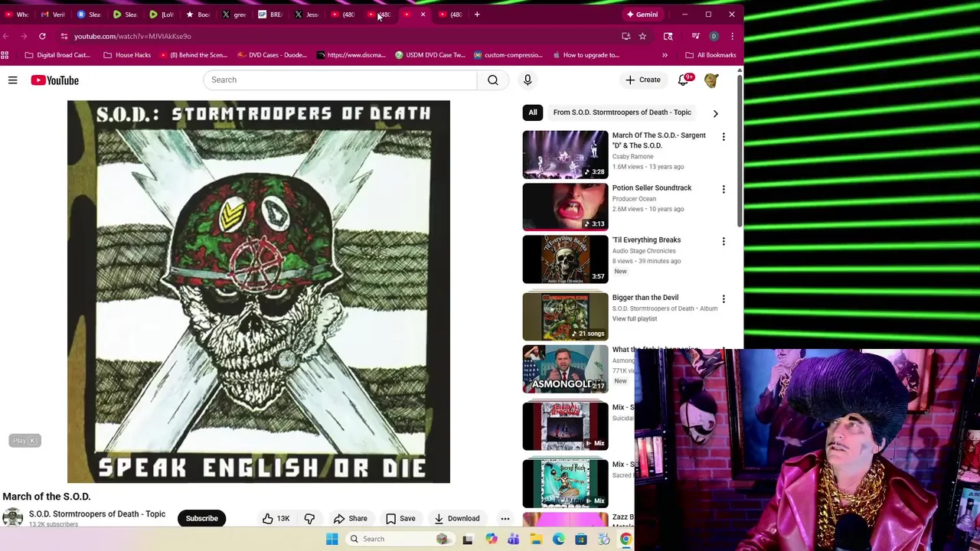This screenshot has height=551, width=980.
Task: Open the YouTube guide hamburger menu
Action: (x=12, y=80)
